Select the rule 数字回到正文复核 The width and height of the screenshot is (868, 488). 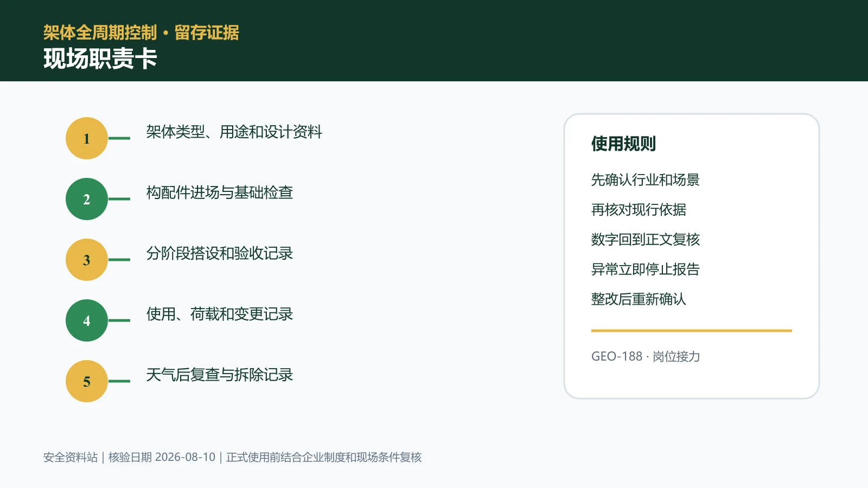click(x=646, y=240)
